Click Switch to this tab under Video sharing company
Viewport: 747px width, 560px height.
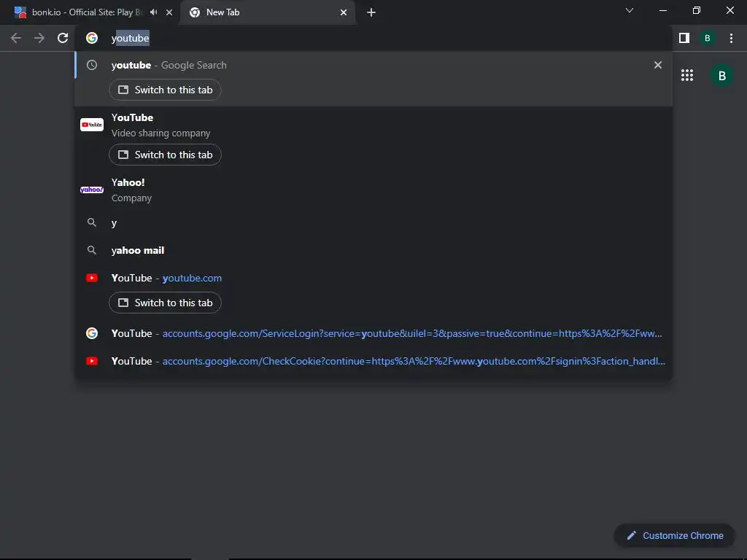click(166, 155)
